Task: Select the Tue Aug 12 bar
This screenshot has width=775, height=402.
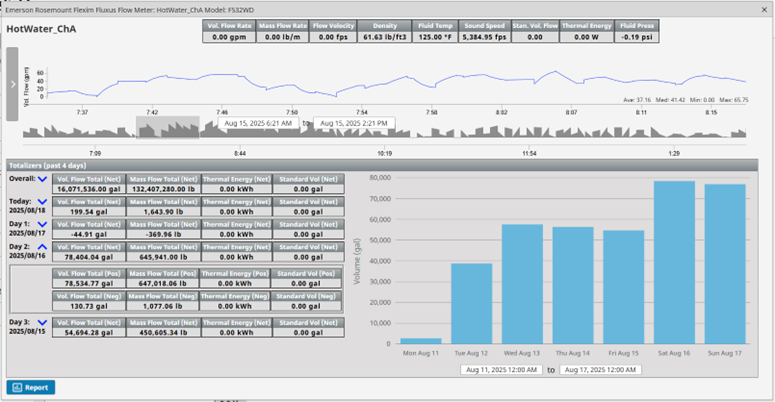Action: pos(472,305)
